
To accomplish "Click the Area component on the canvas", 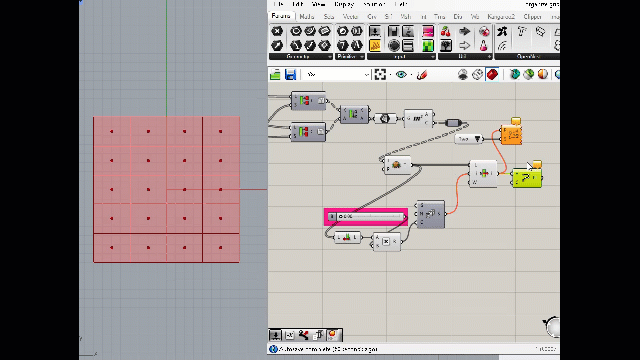I will tap(418, 118).
